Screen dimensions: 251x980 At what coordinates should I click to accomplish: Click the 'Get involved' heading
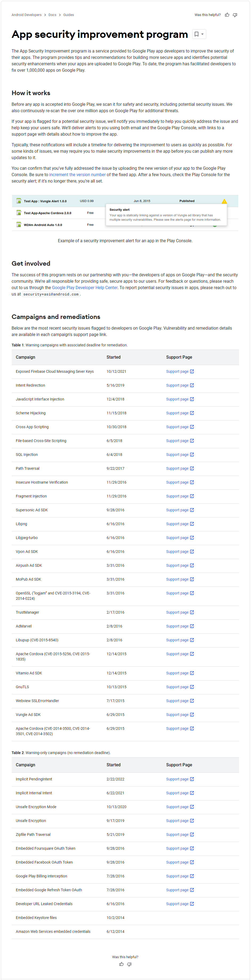31,264
